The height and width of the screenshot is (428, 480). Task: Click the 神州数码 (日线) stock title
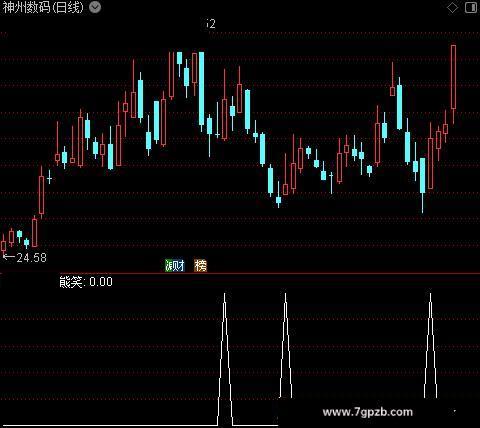click(x=43, y=7)
